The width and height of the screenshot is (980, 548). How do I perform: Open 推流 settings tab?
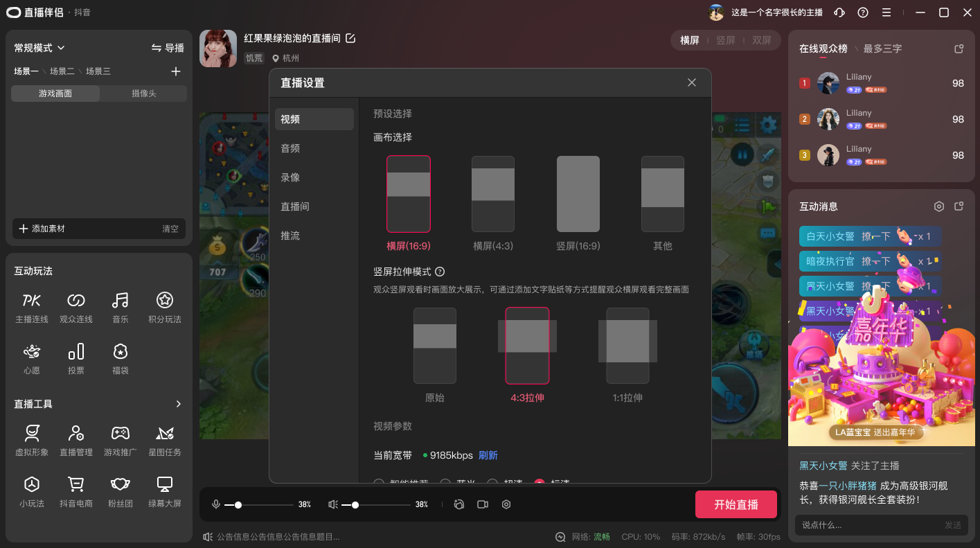pyautogui.click(x=314, y=236)
